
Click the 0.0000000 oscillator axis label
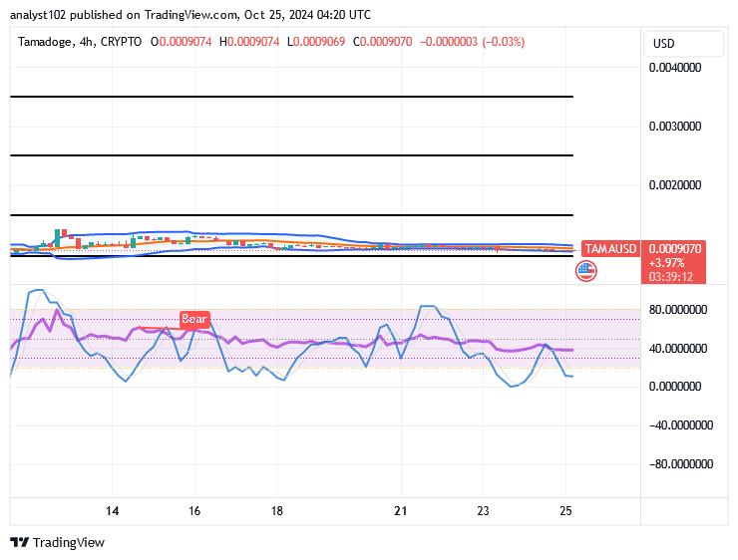point(675,387)
